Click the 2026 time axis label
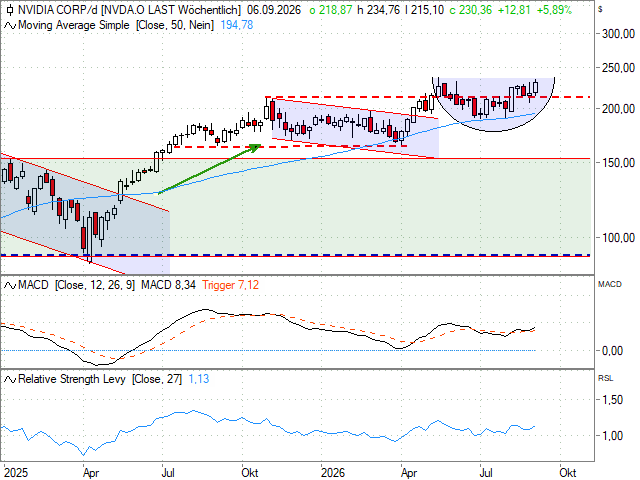The image size is (640, 480). point(333,473)
